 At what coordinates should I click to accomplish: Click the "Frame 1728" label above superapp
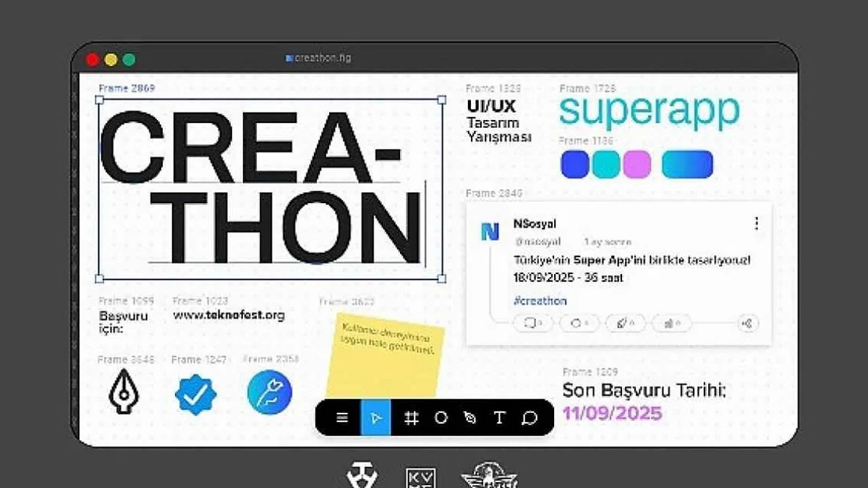587,88
